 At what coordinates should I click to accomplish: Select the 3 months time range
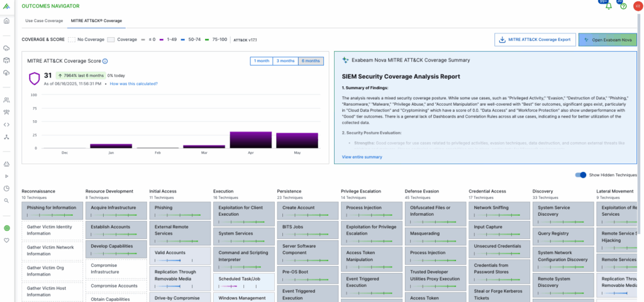[286, 61]
